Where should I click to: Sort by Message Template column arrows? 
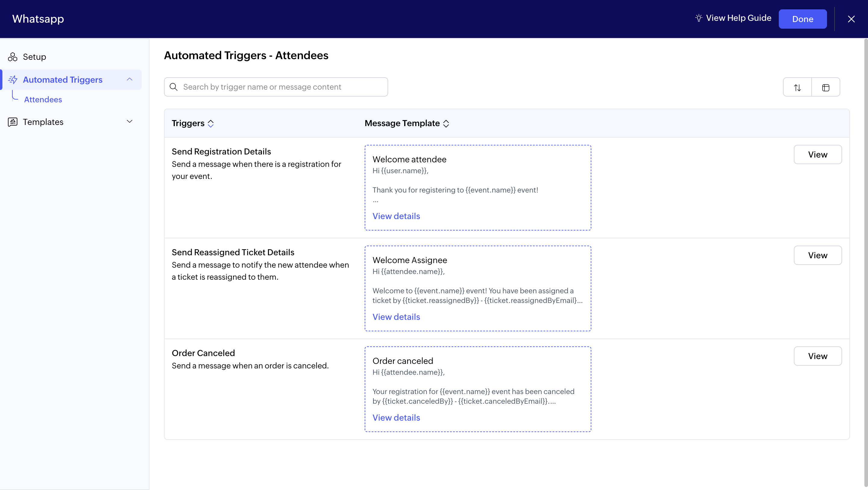click(446, 123)
